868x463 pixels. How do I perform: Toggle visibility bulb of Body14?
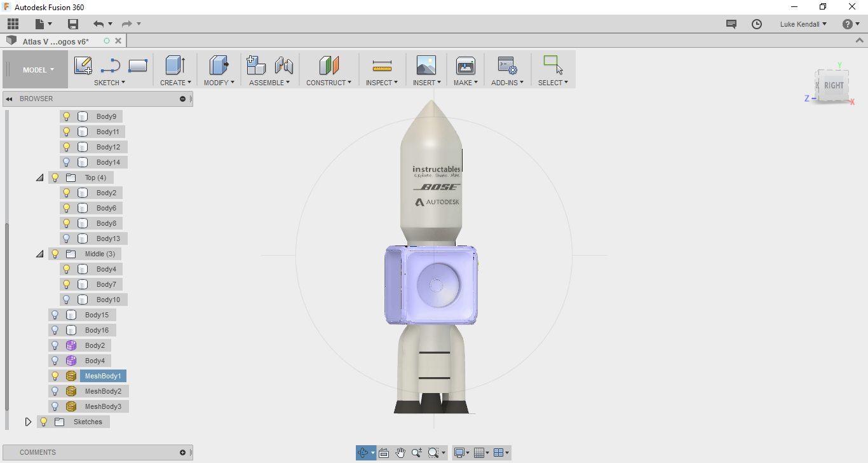[x=66, y=162]
